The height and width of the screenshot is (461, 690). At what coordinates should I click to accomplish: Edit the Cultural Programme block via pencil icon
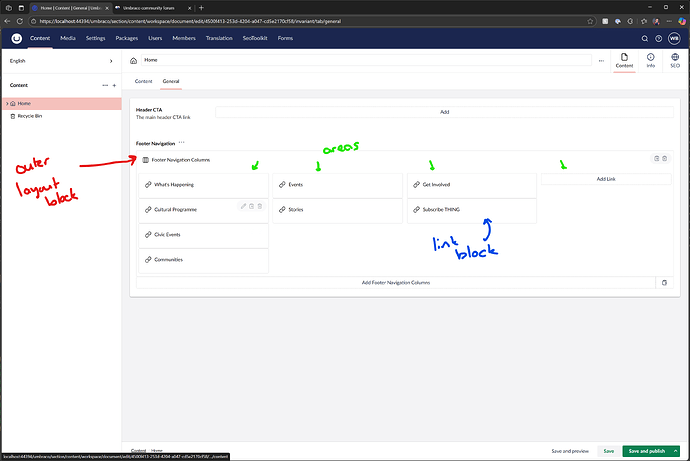(242, 206)
